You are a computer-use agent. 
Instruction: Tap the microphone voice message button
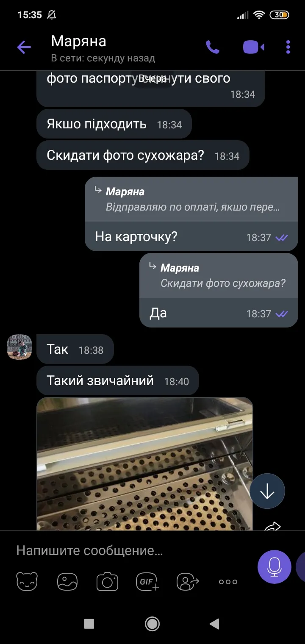pos(274,567)
